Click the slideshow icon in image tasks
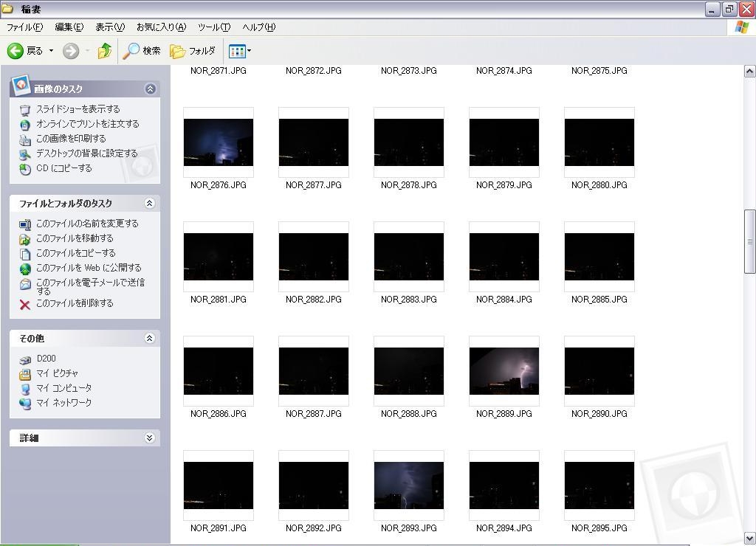The height and width of the screenshot is (546, 756). point(25,110)
